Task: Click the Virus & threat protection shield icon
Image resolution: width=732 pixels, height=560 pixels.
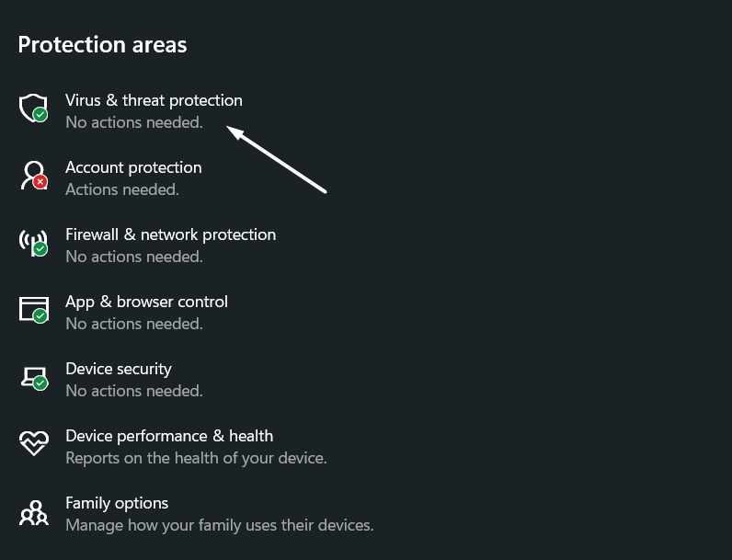Action: tap(33, 109)
